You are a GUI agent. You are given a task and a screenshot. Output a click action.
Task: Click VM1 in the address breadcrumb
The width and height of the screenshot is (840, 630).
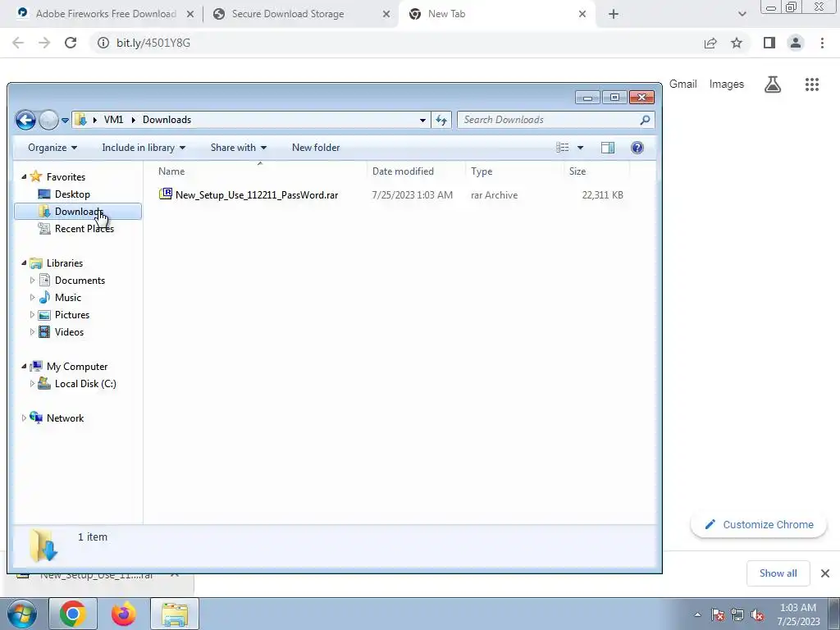pos(113,120)
